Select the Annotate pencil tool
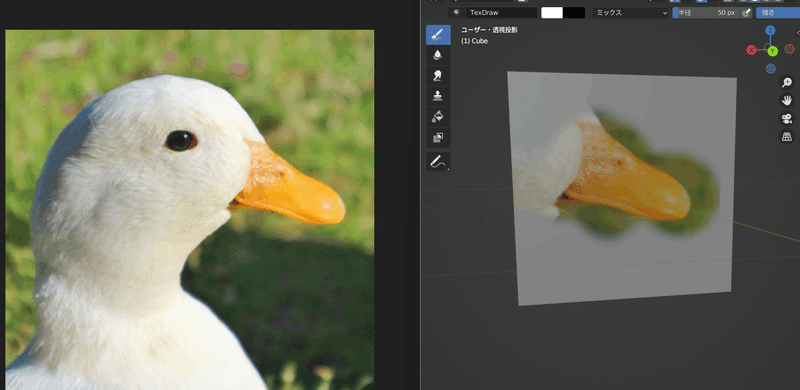Screen dimensions: 800x390 [438, 162]
